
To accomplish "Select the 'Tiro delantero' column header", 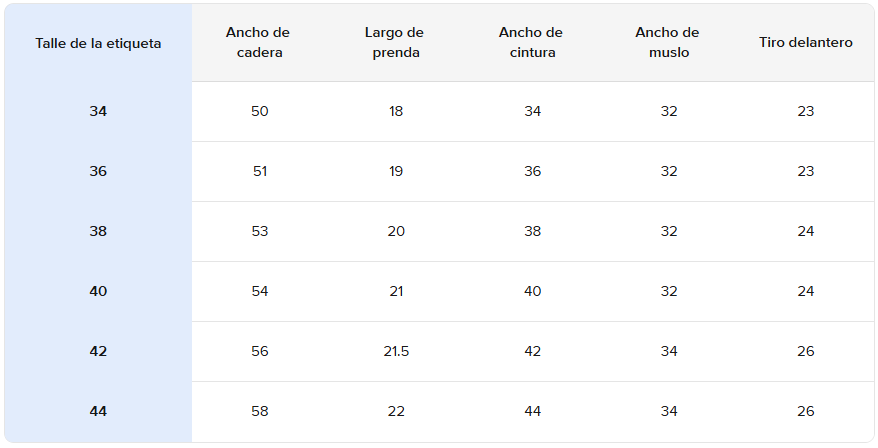I will coord(806,43).
